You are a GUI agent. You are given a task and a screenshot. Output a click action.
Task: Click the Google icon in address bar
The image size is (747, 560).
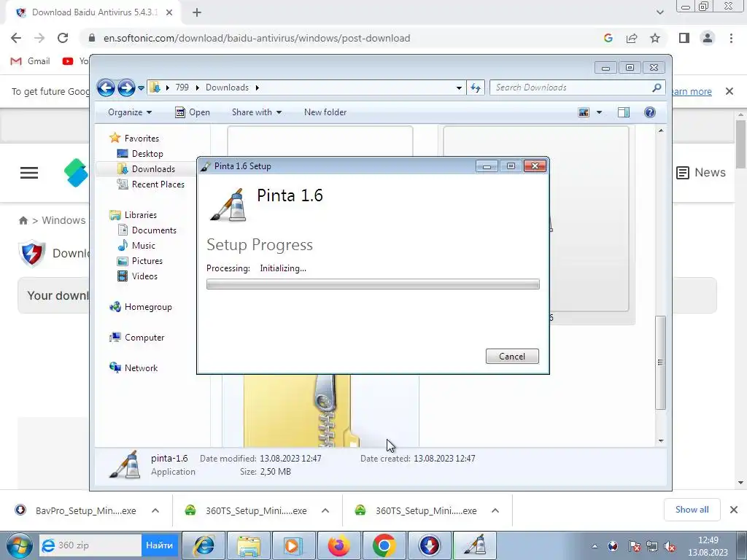click(608, 38)
